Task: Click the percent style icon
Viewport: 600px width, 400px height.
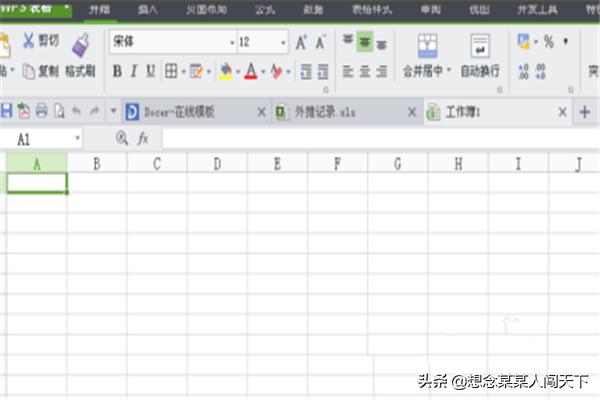Action: tap(548, 42)
